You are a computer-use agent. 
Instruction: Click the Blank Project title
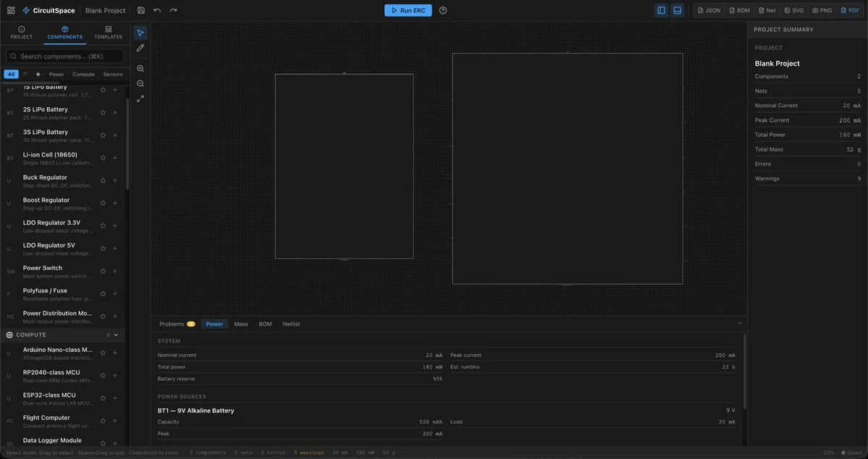(x=106, y=11)
